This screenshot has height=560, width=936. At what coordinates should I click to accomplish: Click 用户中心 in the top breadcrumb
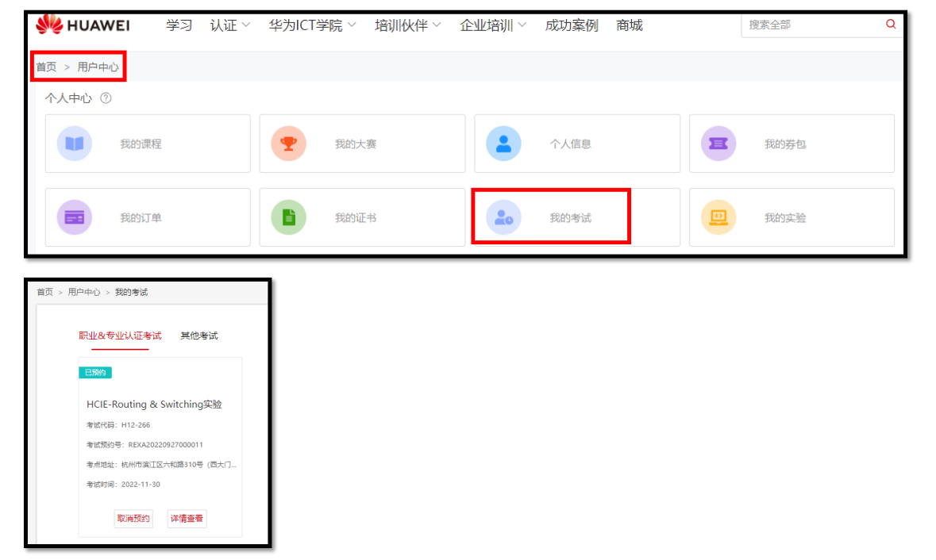(x=98, y=67)
